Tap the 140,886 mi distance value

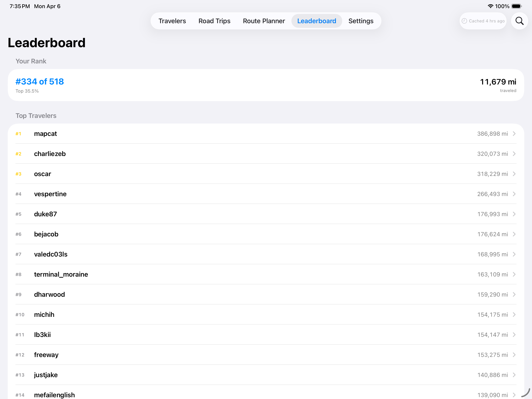tap(493, 375)
